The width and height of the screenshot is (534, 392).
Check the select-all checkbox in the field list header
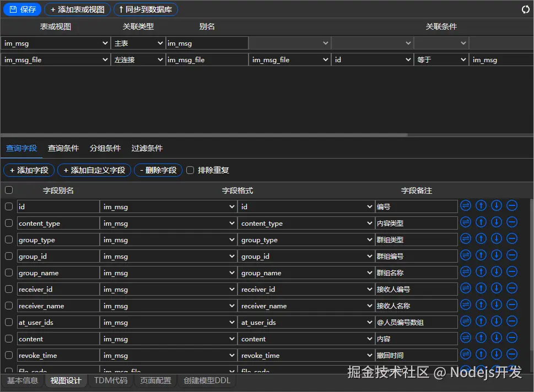(x=8, y=189)
